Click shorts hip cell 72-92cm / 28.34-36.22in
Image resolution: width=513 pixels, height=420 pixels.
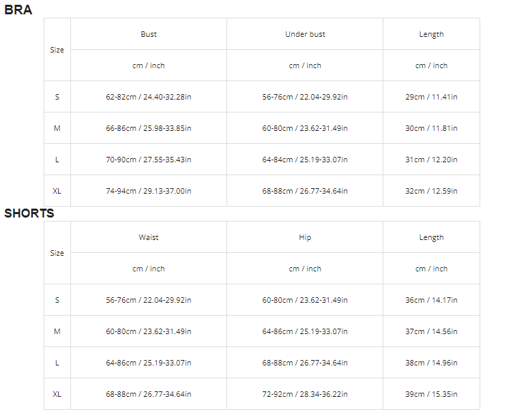[305, 394]
